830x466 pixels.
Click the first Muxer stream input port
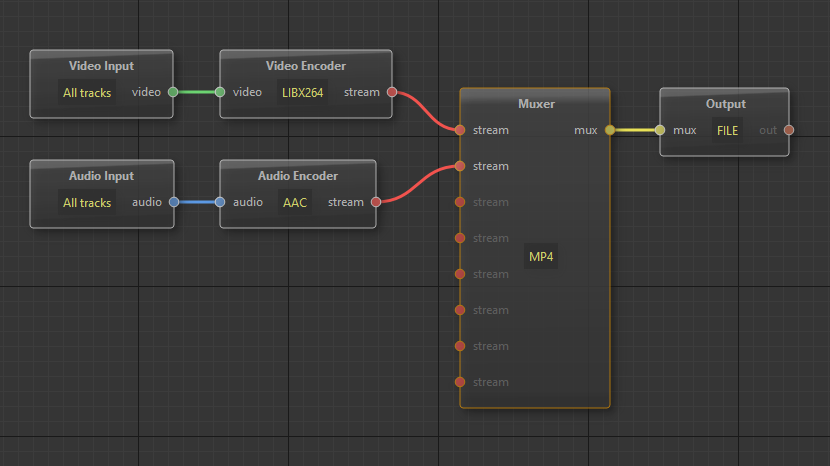tap(460, 130)
